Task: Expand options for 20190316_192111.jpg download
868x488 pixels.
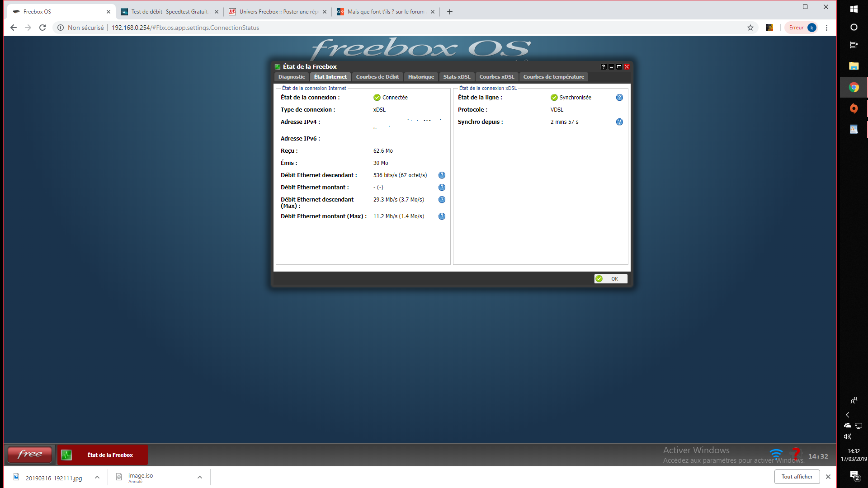Action: point(97,477)
